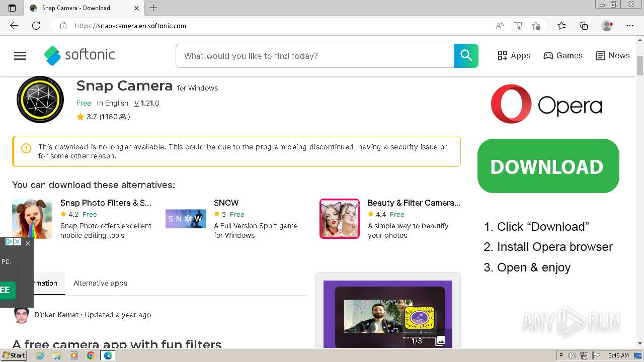
Task: Click the 1180 user reviews count
Action: point(115,117)
